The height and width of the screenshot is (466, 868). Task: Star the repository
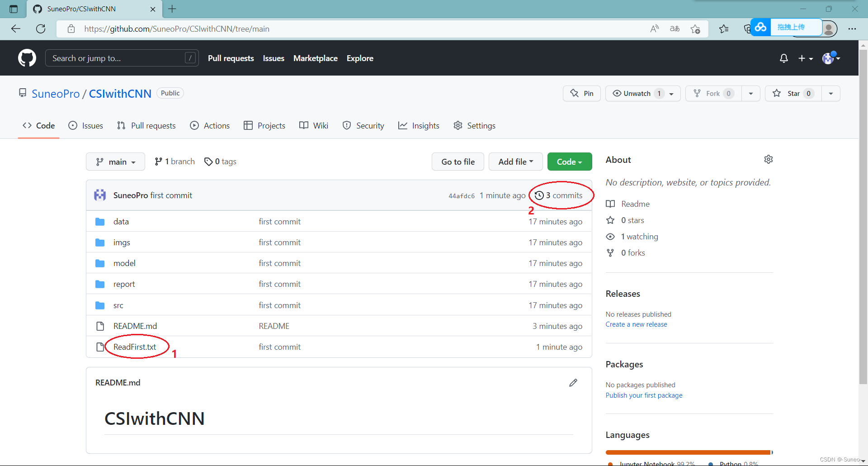[x=793, y=93]
